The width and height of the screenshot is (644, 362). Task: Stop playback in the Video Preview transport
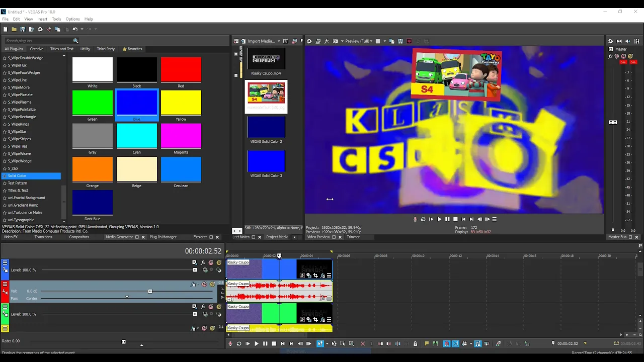click(x=455, y=219)
